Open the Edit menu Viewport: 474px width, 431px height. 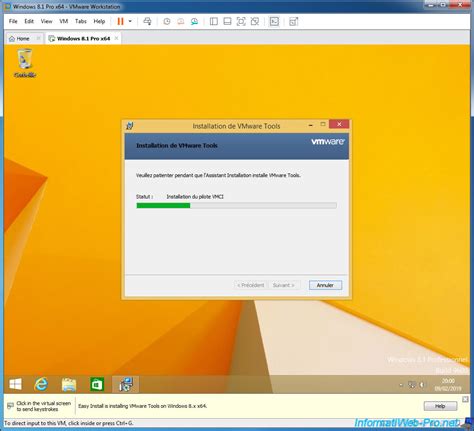click(x=29, y=21)
